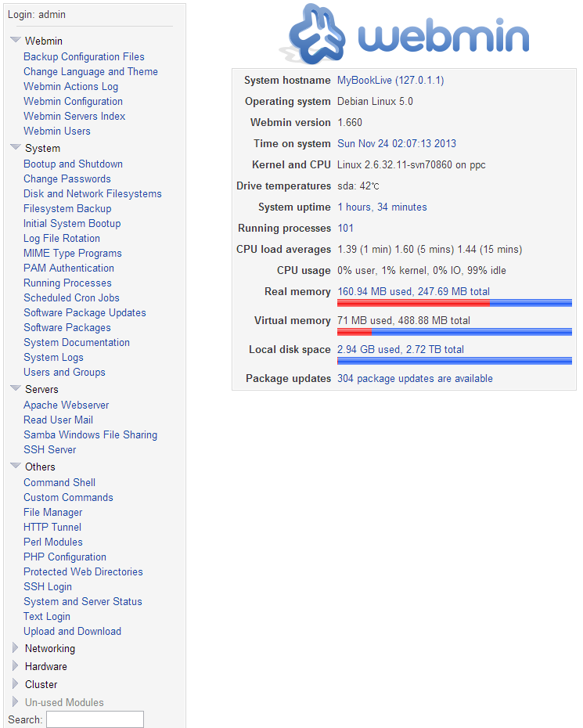Collapse the Others section triangle
The height and width of the screenshot is (728, 583).
coord(15,466)
